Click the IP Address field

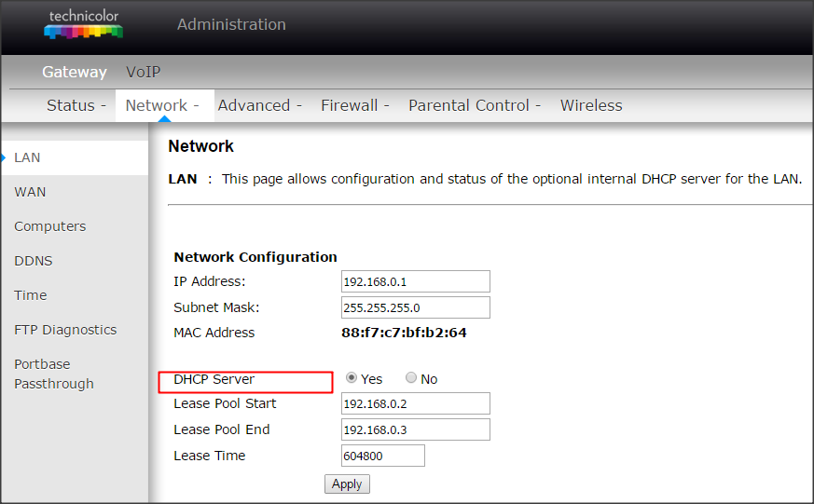(415, 281)
